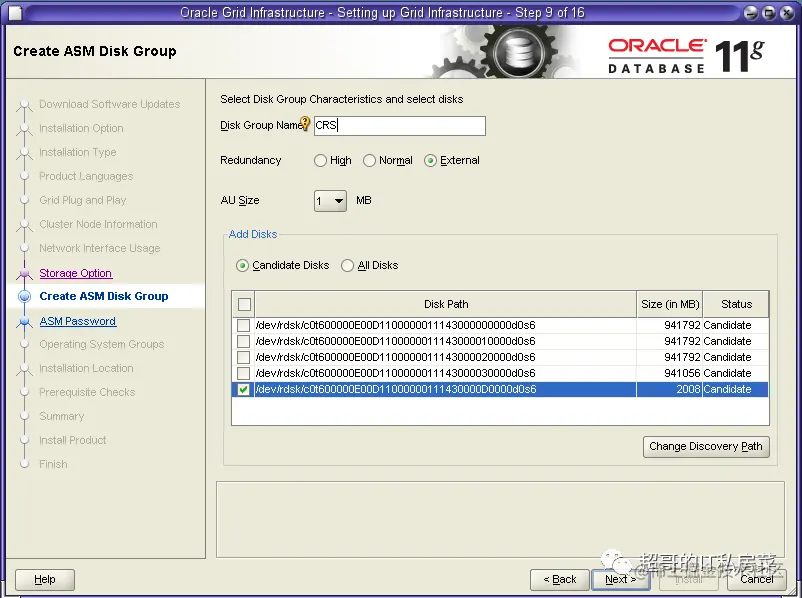
Task: Click Cluster Node Information step label
Action: click(x=99, y=225)
